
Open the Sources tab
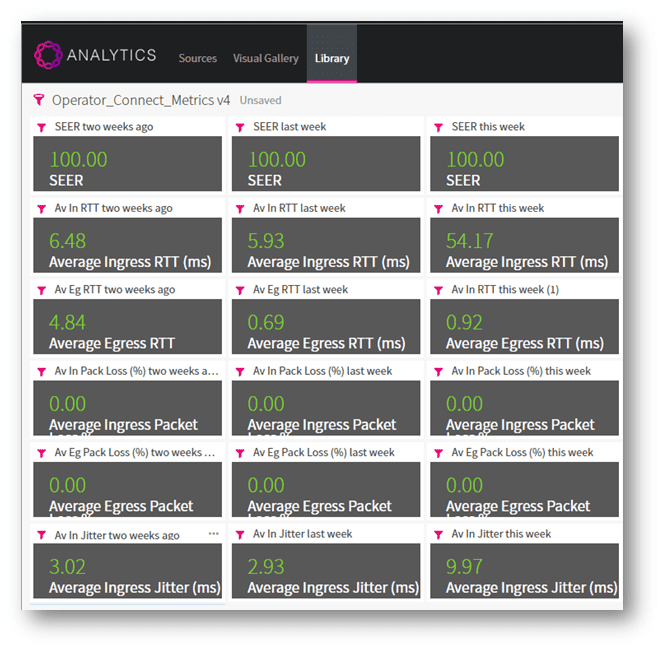pyautogui.click(x=197, y=58)
